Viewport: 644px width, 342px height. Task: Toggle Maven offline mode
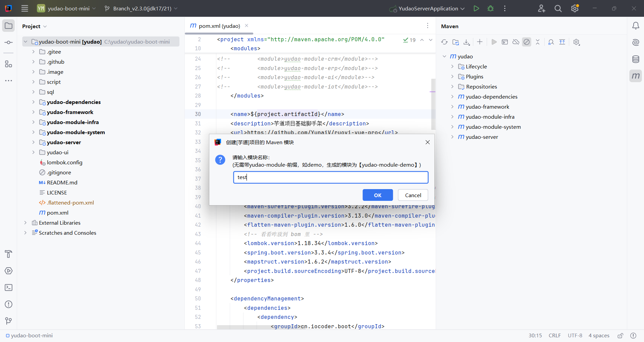516,42
